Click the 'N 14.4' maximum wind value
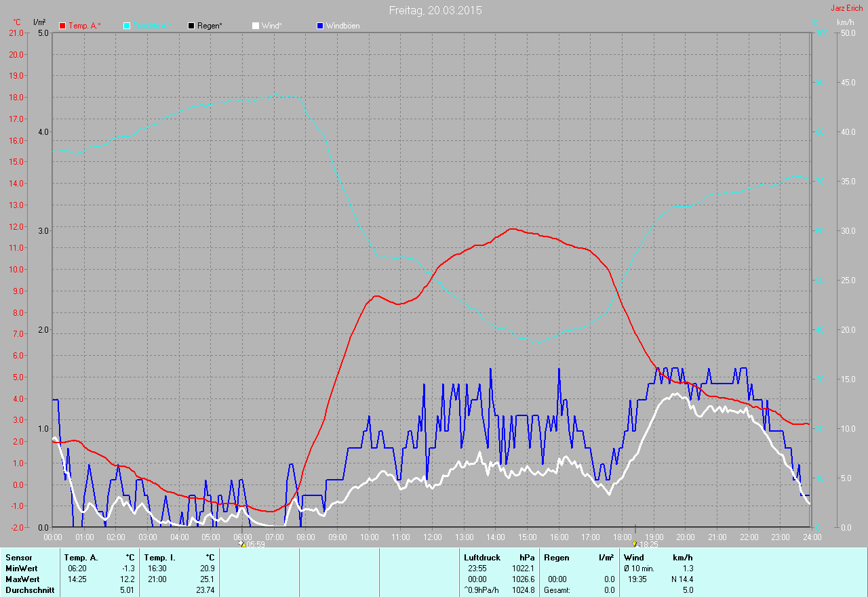Screen dimensions: 868x597 681,579
